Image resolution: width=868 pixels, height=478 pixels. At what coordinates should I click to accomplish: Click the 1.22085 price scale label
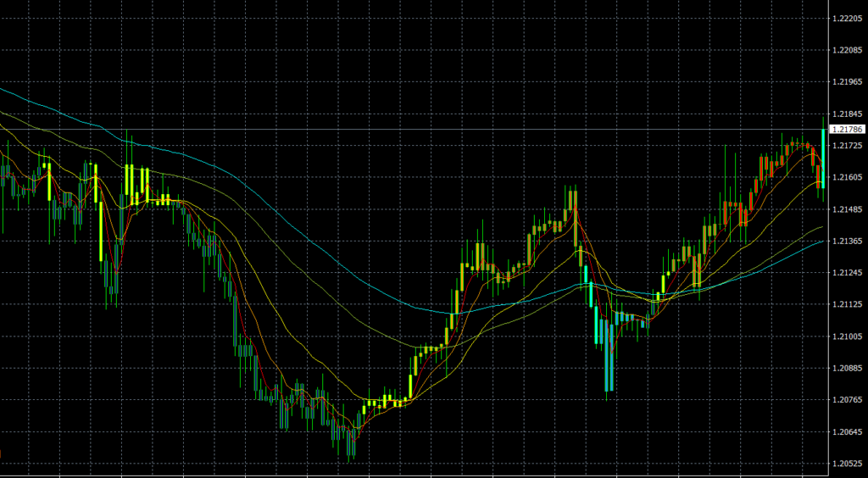point(847,50)
